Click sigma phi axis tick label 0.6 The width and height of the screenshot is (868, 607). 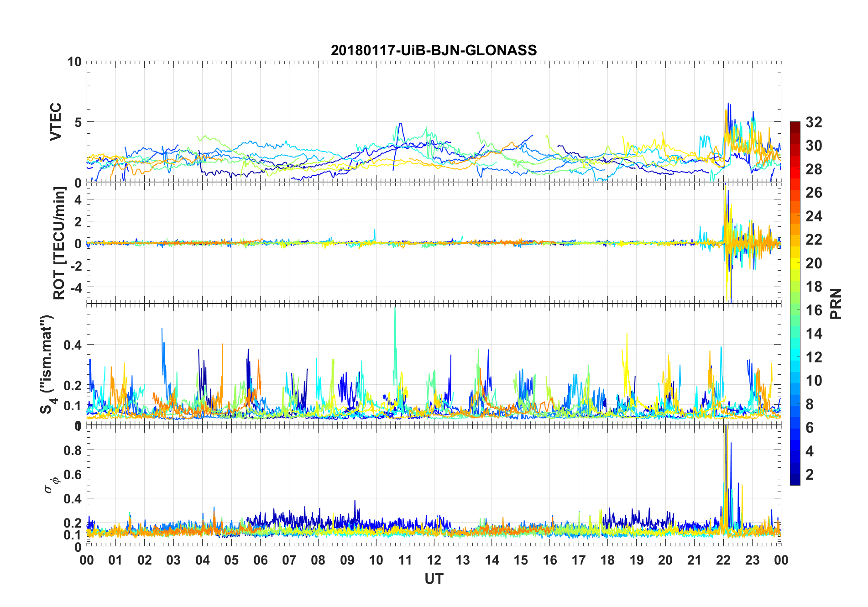73,475
